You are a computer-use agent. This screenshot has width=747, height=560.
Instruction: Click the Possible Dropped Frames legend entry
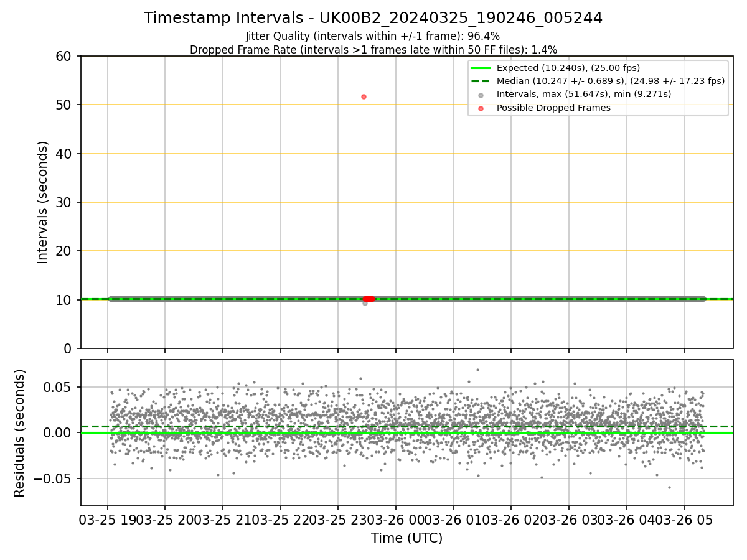coord(553,108)
